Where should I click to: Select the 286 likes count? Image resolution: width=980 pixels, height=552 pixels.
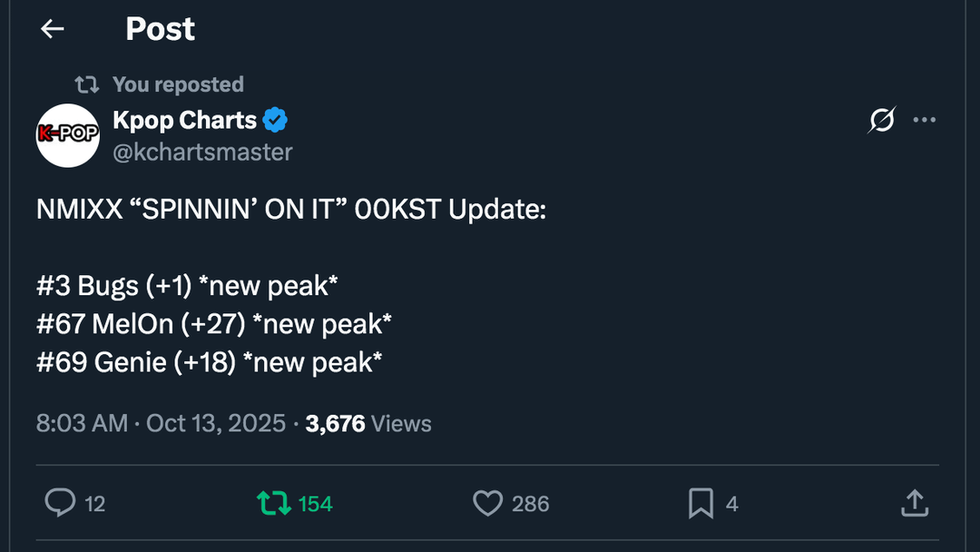point(530,504)
